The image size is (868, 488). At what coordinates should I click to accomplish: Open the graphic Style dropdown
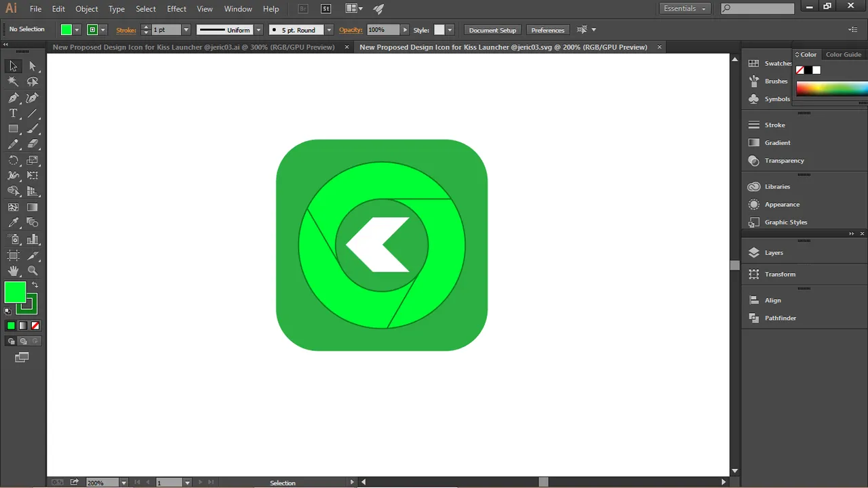point(449,30)
